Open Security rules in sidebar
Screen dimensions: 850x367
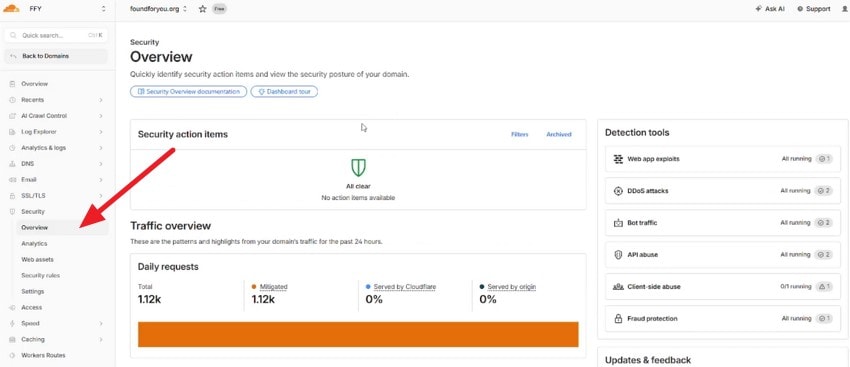(41, 275)
